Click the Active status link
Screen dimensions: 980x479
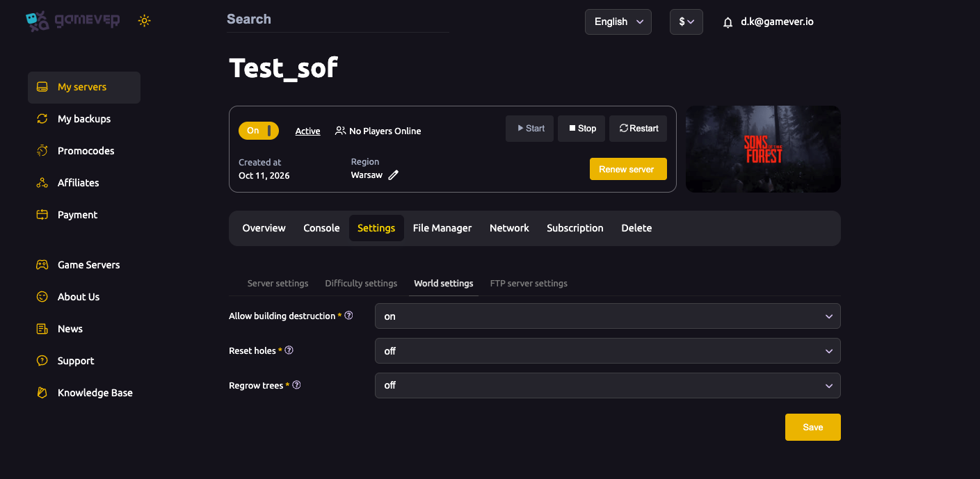(x=307, y=131)
